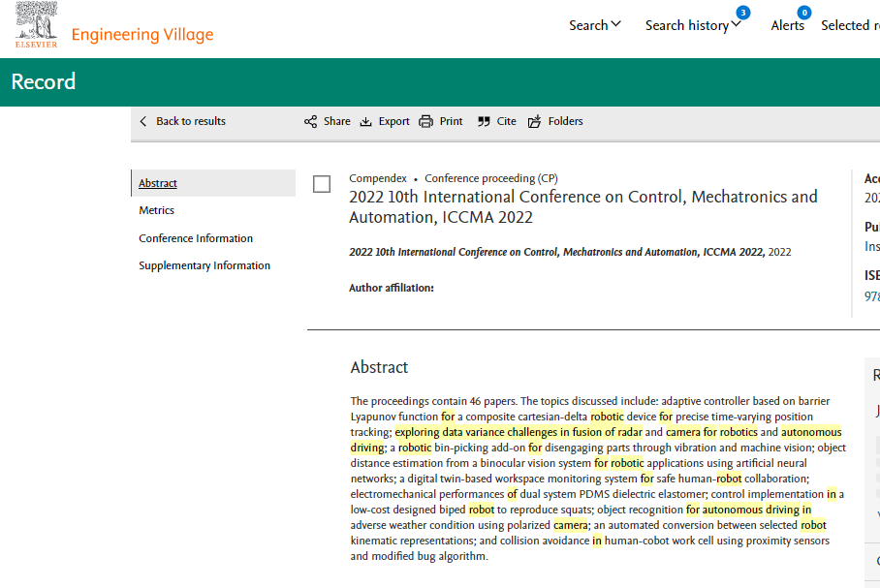Go to the Metrics section
The width and height of the screenshot is (880, 588).
coord(157,210)
